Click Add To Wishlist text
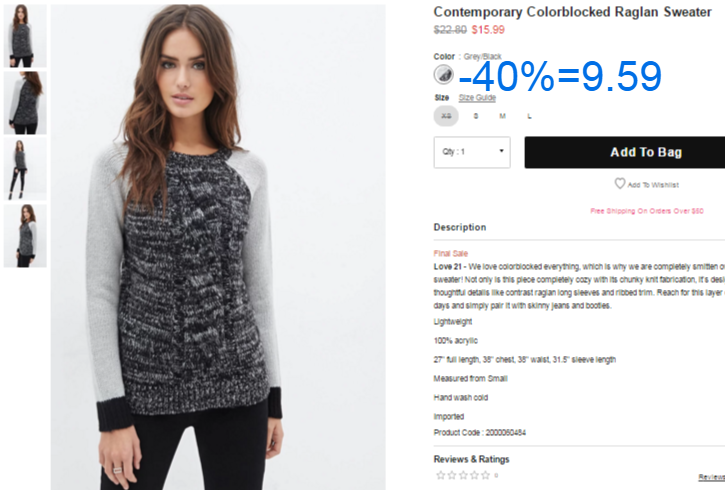 tap(653, 185)
